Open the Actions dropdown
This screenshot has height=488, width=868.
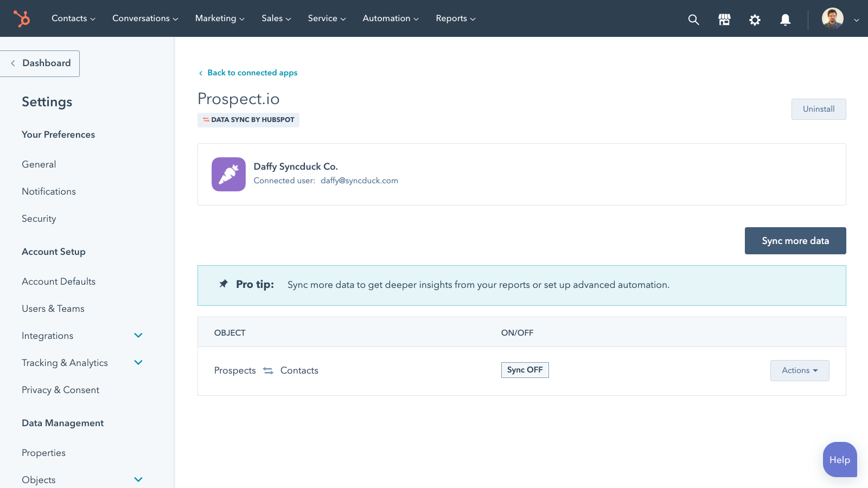(x=799, y=370)
